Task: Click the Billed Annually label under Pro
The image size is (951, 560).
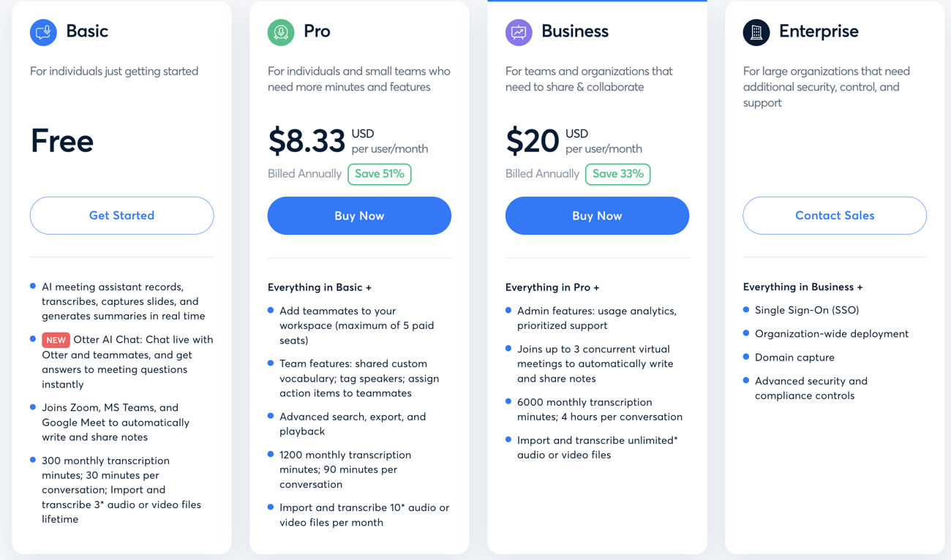Action: [304, 174]
